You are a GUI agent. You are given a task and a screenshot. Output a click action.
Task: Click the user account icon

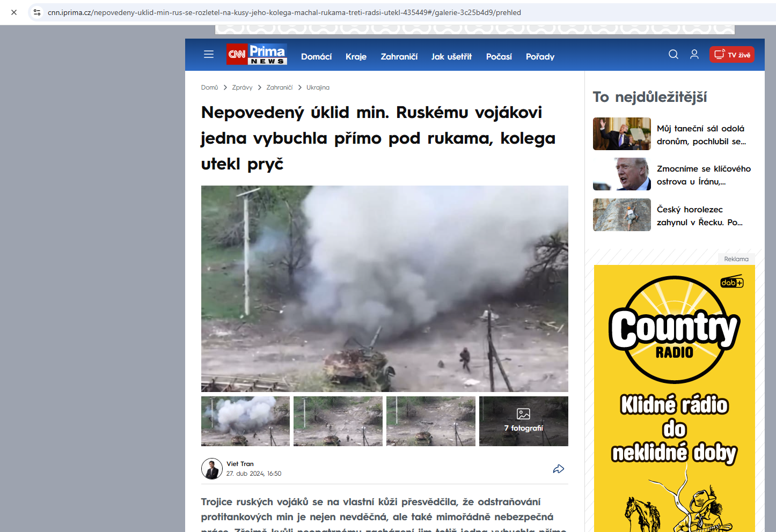[694, 54]
